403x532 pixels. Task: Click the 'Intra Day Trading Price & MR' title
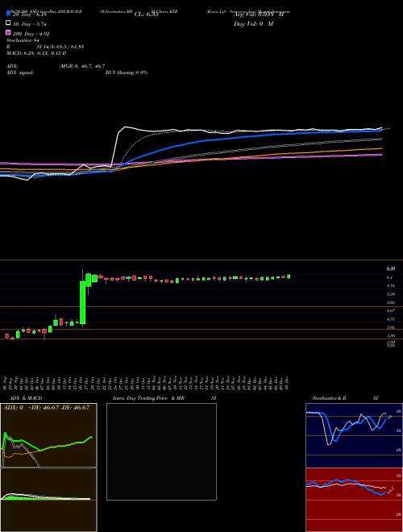tap(149, 398)
